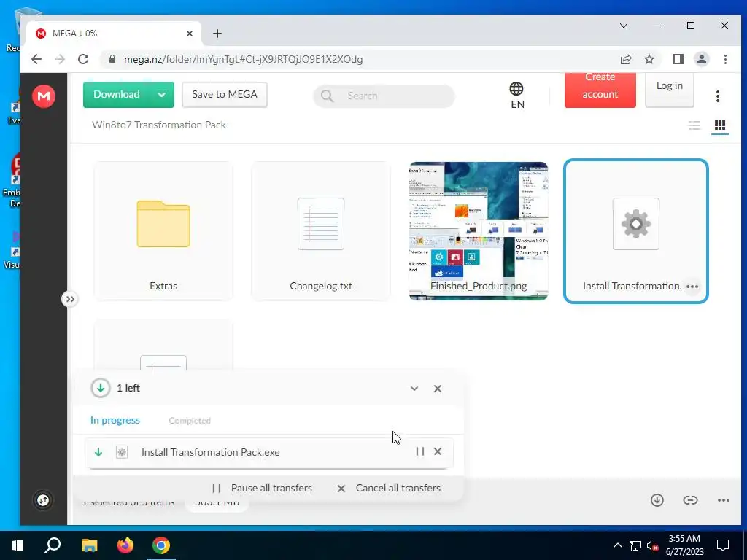Image resolution: width=747 pixels, height=560 pixels.
Task: Collapse the transfers panel chevron
Action: (414, 389)
